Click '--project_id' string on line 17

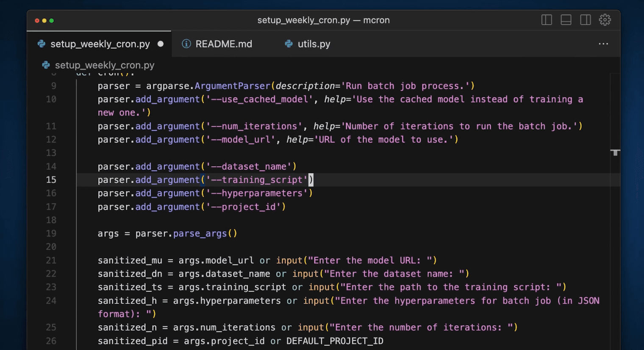point(243,207)
